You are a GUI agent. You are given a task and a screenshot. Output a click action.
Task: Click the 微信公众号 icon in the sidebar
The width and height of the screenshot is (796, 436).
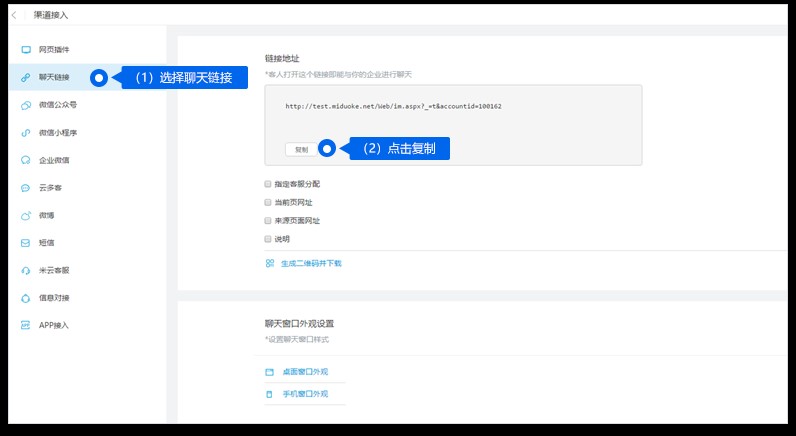(26, 105)
